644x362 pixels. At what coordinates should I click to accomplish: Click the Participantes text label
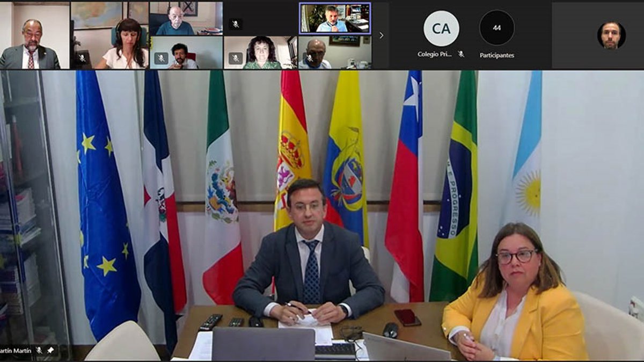coord(496,55)
